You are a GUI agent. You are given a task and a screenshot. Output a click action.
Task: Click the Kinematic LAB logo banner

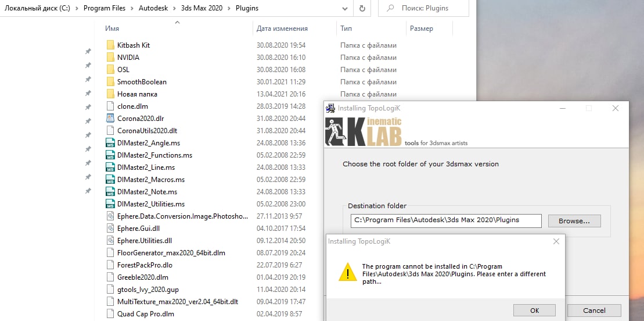click(x=397, y=132)
